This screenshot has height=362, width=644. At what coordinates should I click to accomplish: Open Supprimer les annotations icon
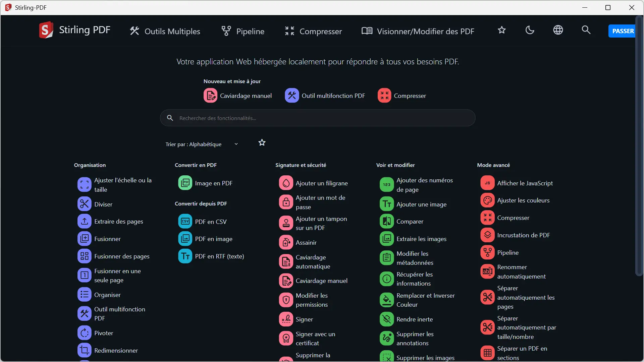[387, 339]
